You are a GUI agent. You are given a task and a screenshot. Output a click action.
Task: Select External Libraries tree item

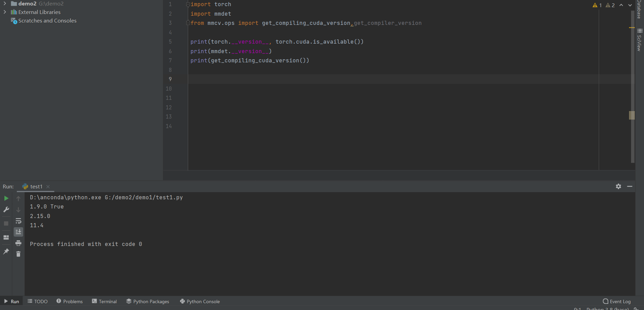coord(39,12)
